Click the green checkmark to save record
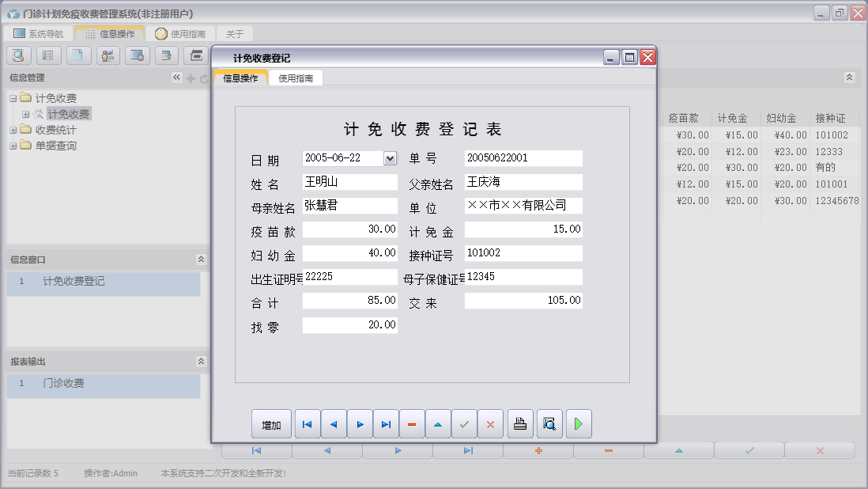868x489 pixels. click(464, 425)
